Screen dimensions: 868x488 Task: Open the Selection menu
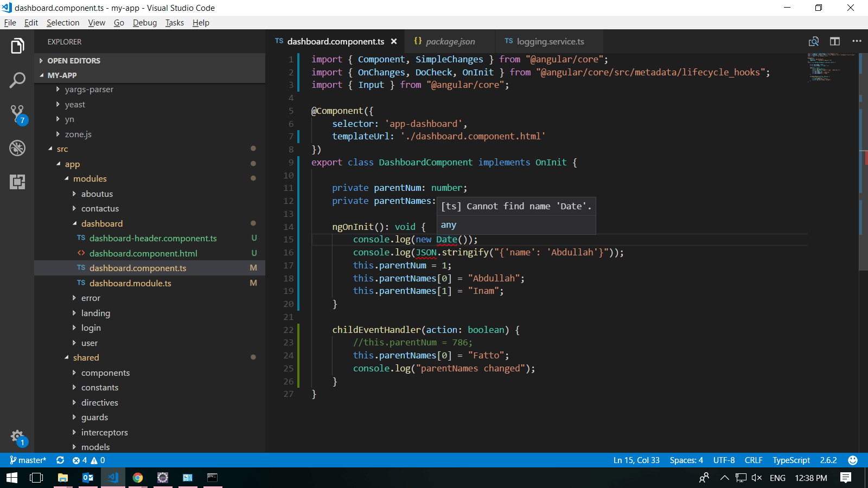pyautogui.click(x=63, y=23)
